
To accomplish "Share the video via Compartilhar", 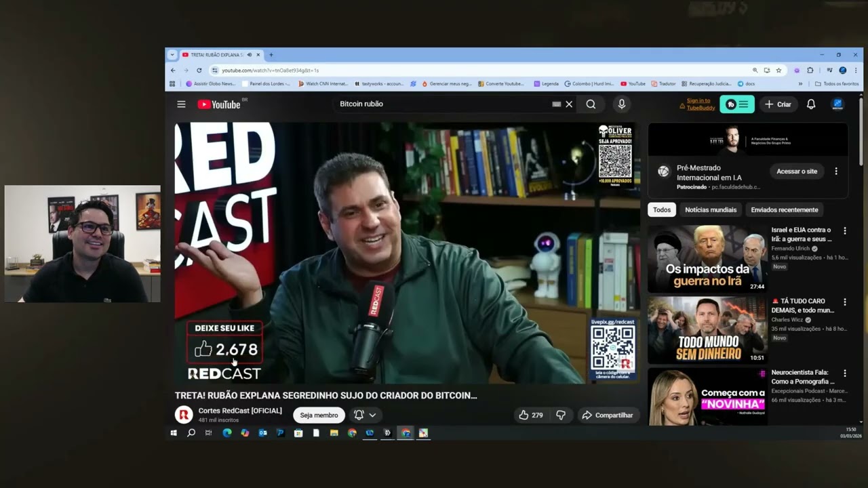I will coord(608,415).
